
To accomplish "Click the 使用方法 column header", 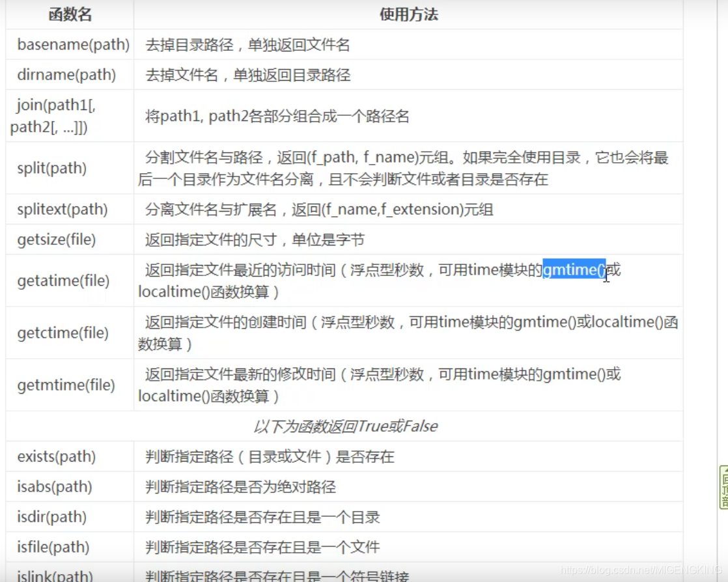I will coord(408,15).
